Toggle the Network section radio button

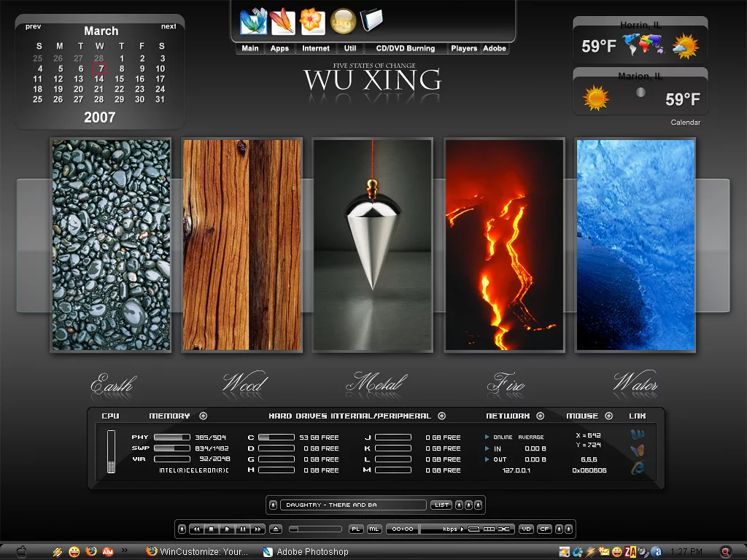point(540,416)
